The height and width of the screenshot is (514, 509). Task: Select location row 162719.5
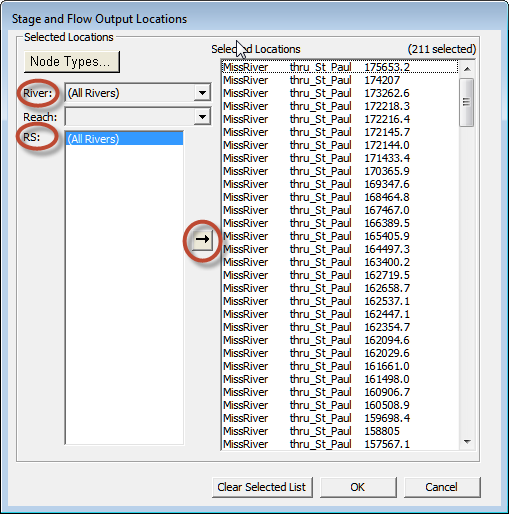[x=340, y=275]
